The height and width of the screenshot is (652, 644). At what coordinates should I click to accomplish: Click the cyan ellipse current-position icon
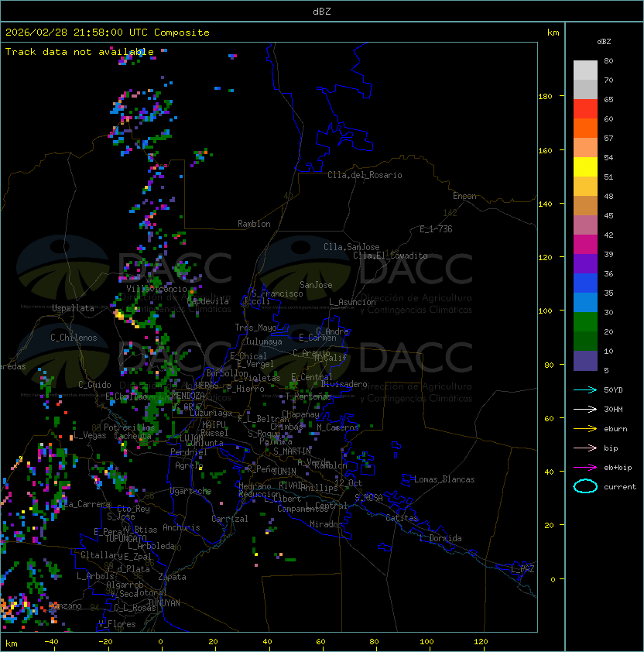(585, 486)
